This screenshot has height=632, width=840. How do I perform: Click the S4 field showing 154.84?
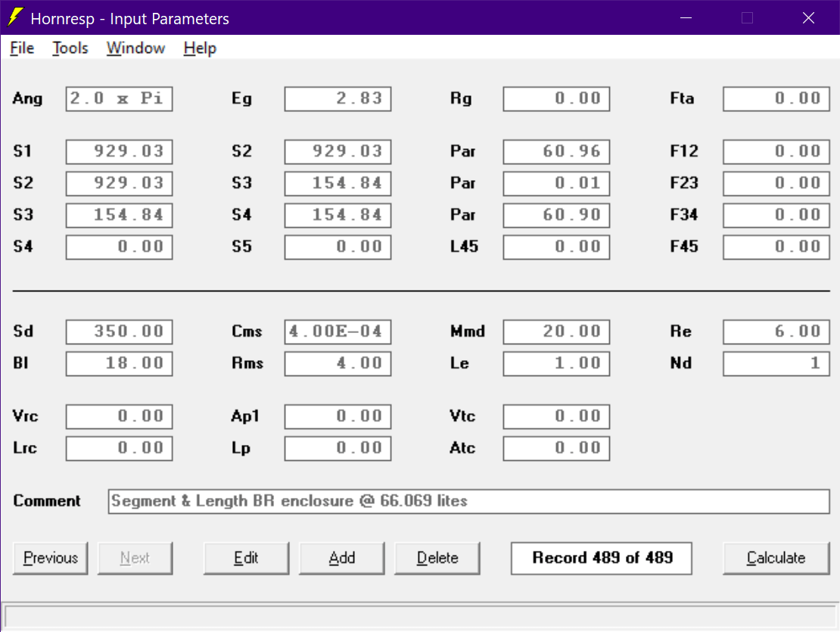coord(338,215)
